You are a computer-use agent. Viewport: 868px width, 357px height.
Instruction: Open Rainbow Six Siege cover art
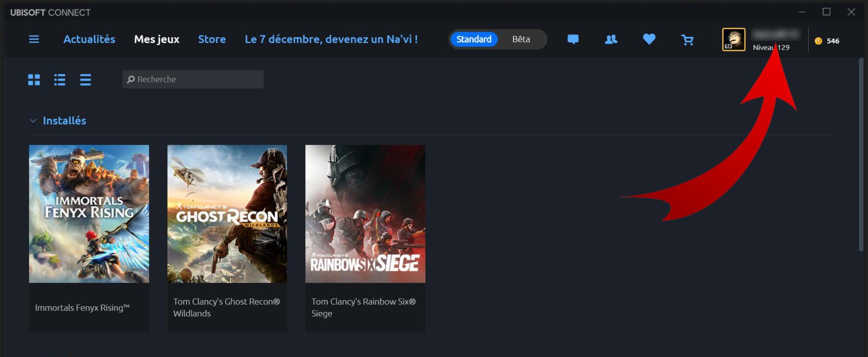(x=365, y=214)
